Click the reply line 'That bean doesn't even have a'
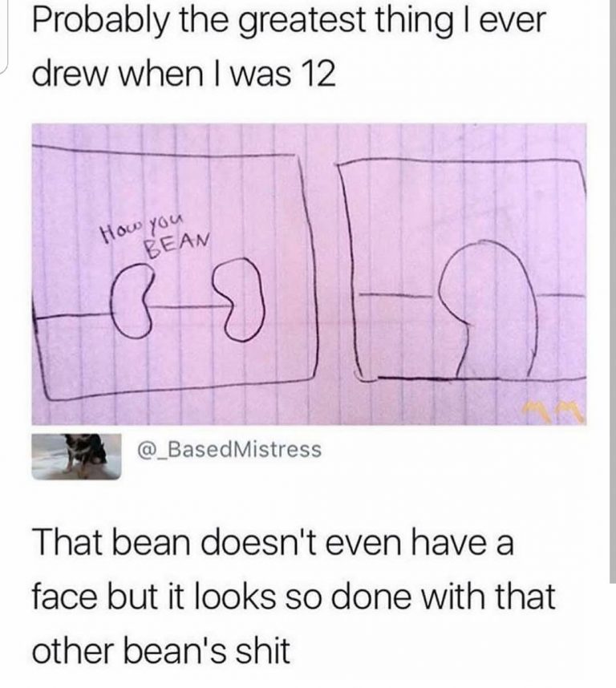 [x=273, y=542]
